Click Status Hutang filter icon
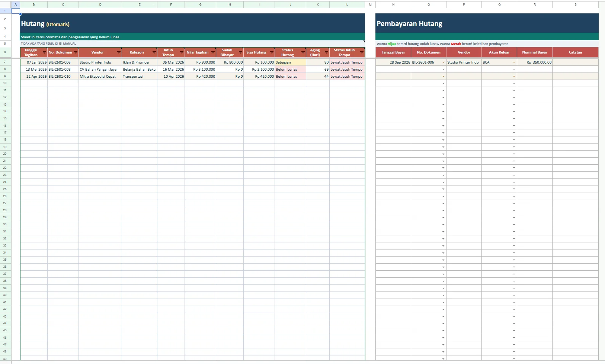Viewport: 605px width, 364px height. click(x=303, y=52)
